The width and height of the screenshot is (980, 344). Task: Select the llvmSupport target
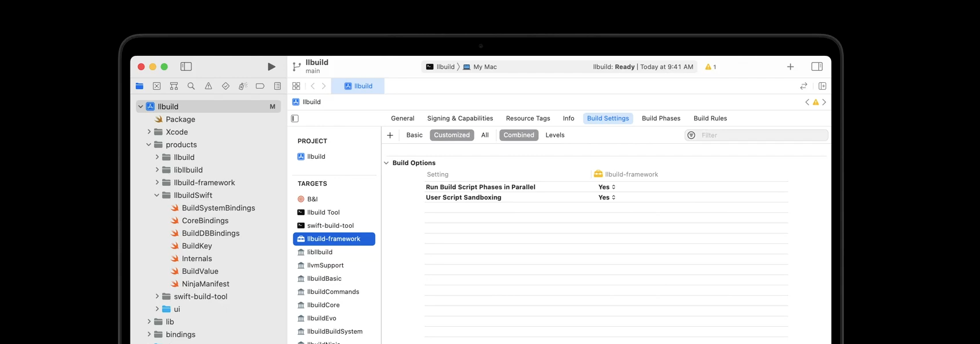tap(320, 265)
